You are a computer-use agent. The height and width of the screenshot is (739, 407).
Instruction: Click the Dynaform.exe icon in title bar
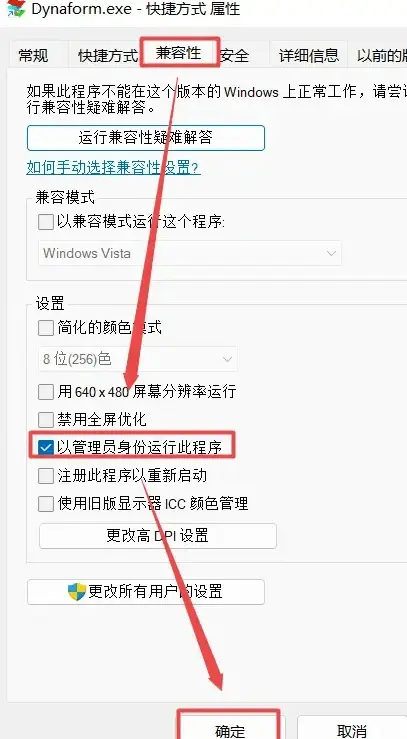(x=16, y=8)
